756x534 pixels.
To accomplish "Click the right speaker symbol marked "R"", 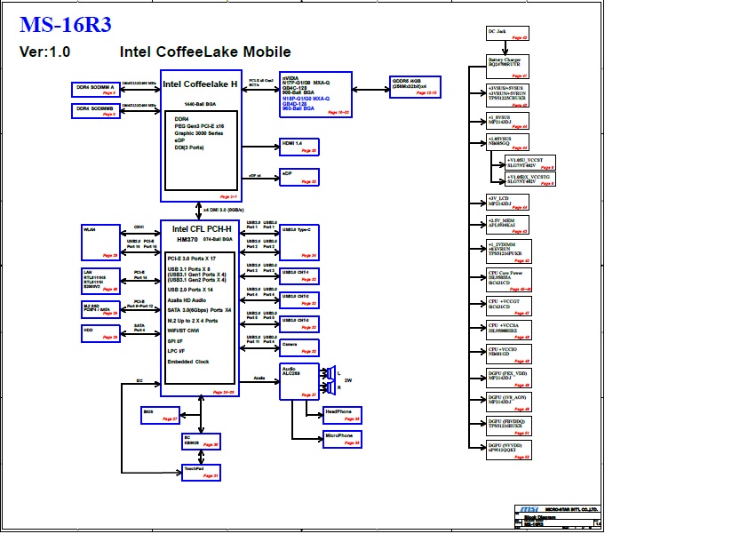I will (x=331, y=387).
